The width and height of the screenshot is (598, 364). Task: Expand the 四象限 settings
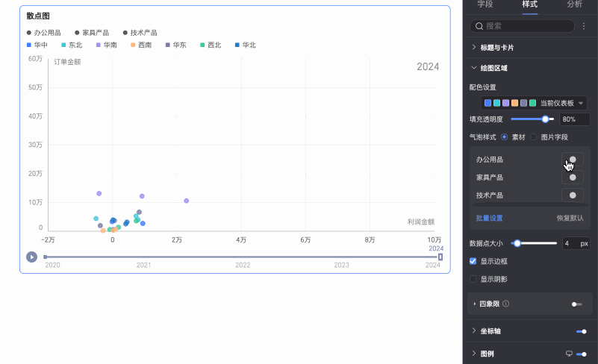[x=474, y=304]
